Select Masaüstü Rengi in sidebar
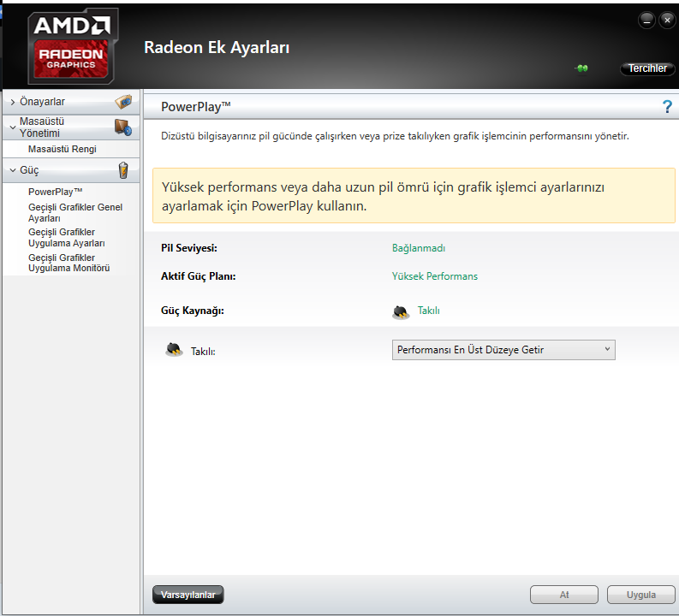The image size is (679, 616). (63, 149)
